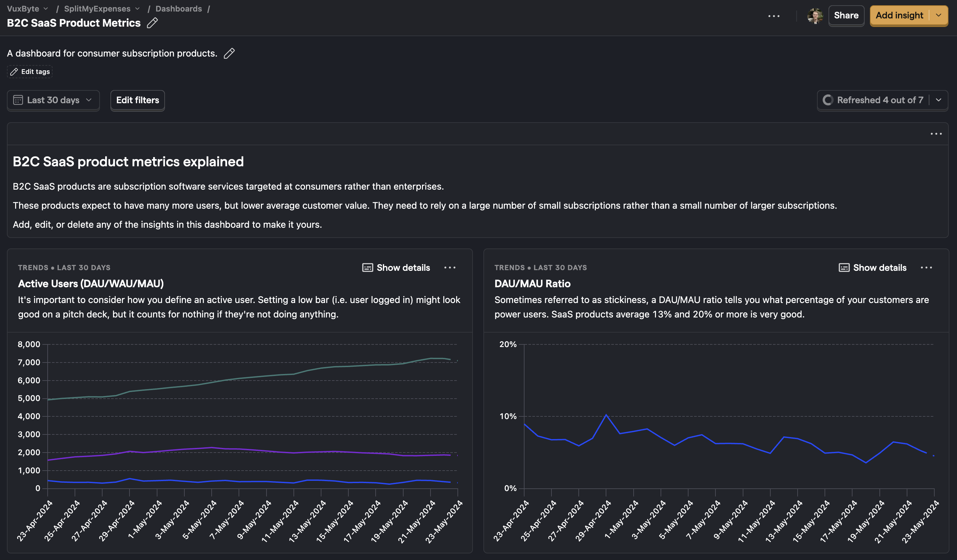Viewport: 957px width, 560px height.
Task: Click the Add insight button
Action: coord(899,15)
